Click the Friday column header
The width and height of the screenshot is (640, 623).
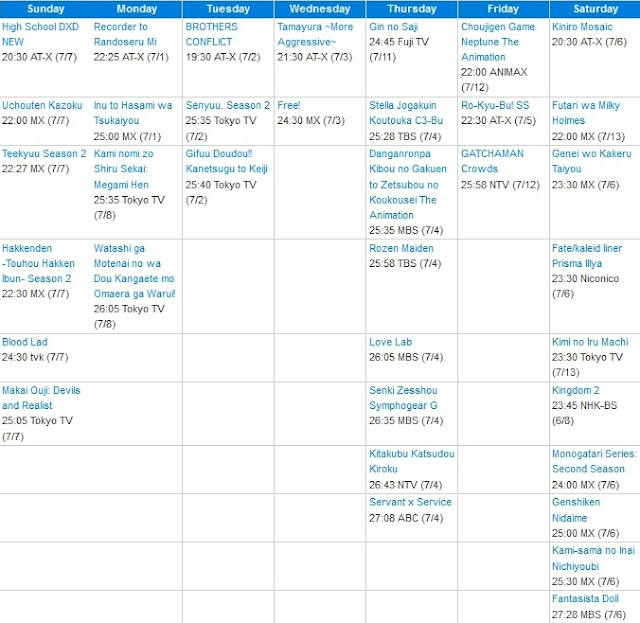click(503, 9)
